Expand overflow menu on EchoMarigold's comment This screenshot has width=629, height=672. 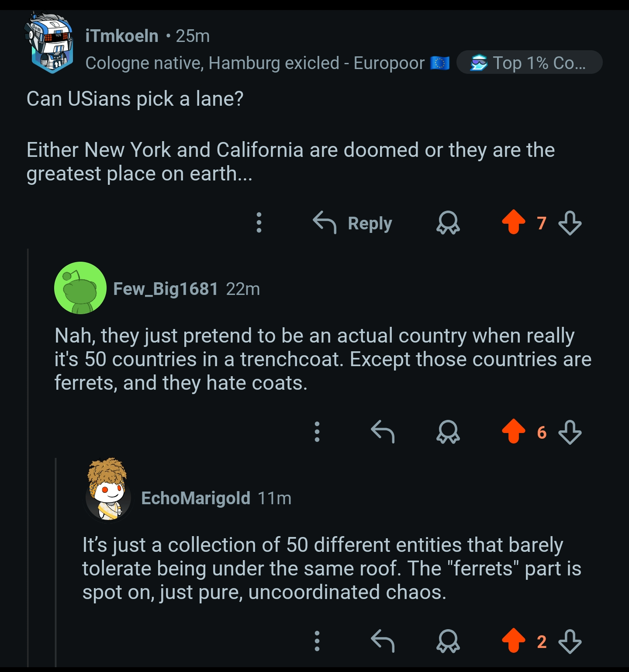click(317, 641)
